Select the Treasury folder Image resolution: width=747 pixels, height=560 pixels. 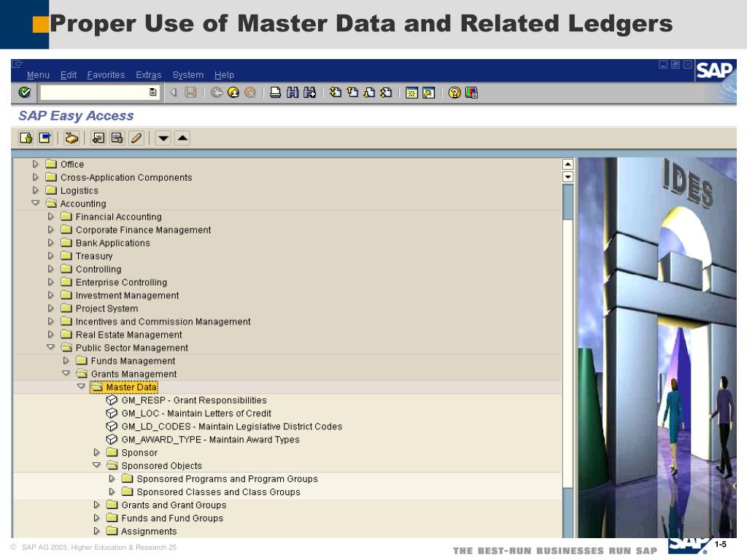[x=94, y=256]
